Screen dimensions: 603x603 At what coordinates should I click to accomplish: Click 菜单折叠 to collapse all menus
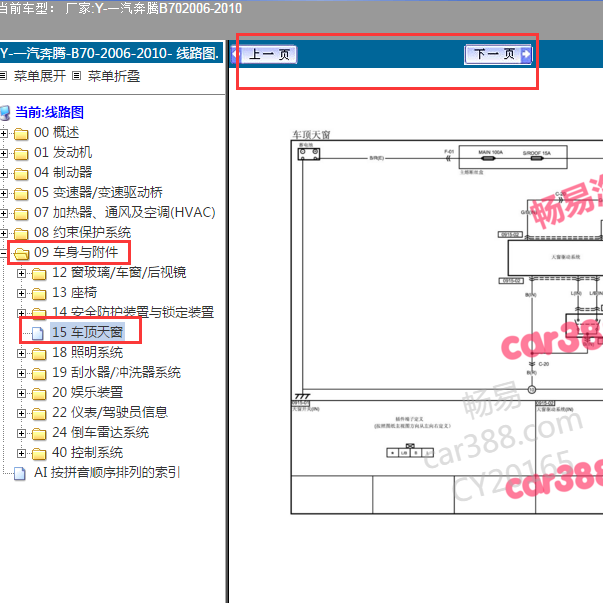tap(114, 76)
